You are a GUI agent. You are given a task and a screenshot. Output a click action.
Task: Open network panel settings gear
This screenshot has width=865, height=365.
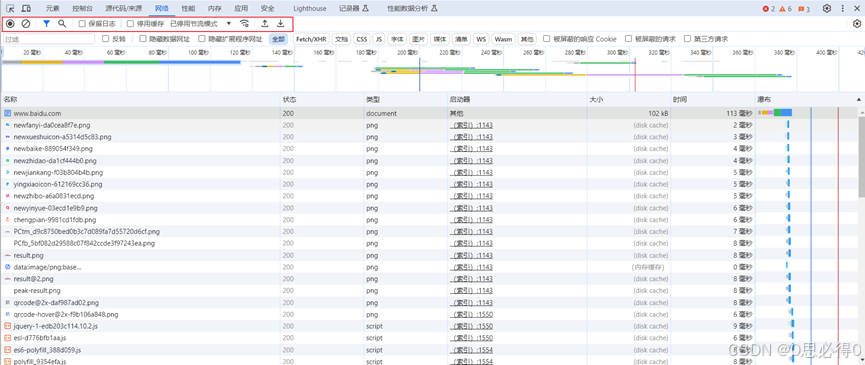(857, 24)
